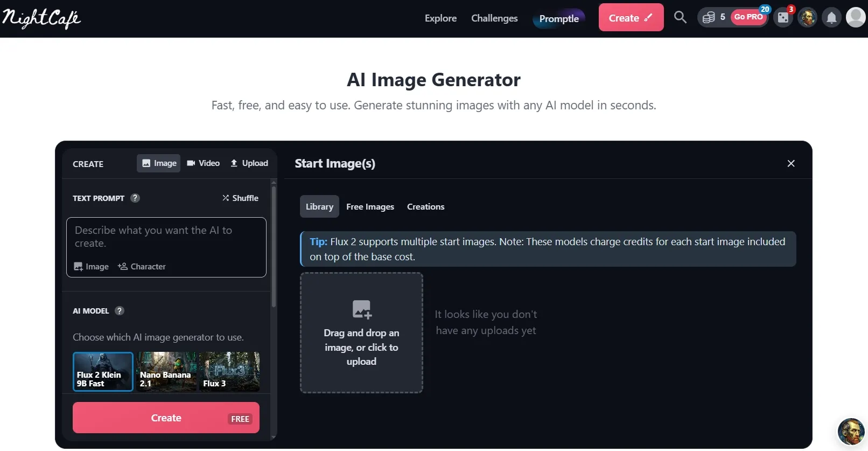This screenshot has width=868, height=451.
Task: Switch to Video creation mode
Action: click(203, 163)
